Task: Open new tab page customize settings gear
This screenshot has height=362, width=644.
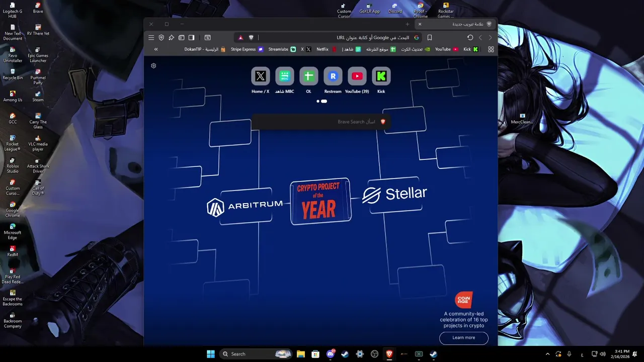Action: [x=153, y=66]
